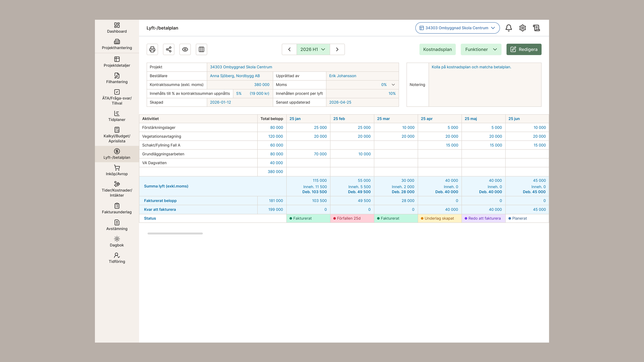Expand the Funktioner dropdown
Image resolution: width=644 pixels, height=362 pixels.
coord(481,49)
